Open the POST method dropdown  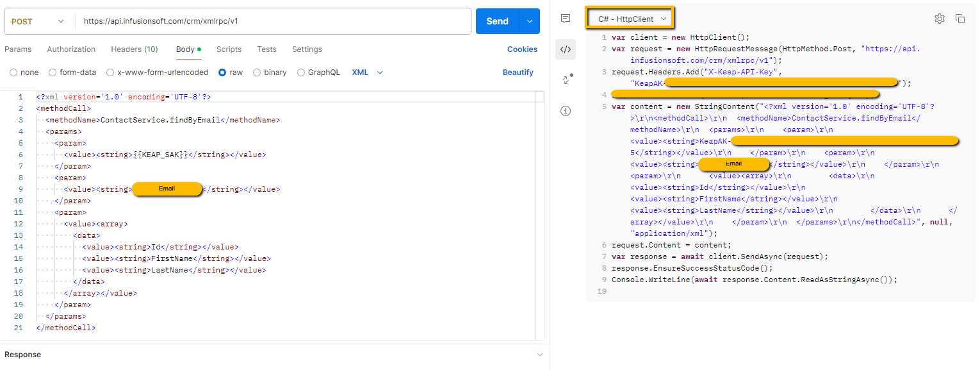click(x=38, y=21)
